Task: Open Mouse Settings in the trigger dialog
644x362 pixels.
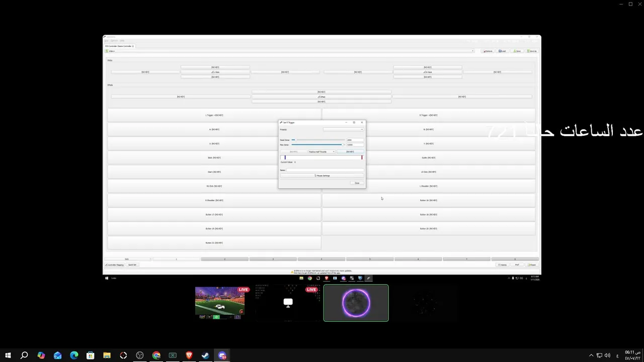Action: point(322,175)
